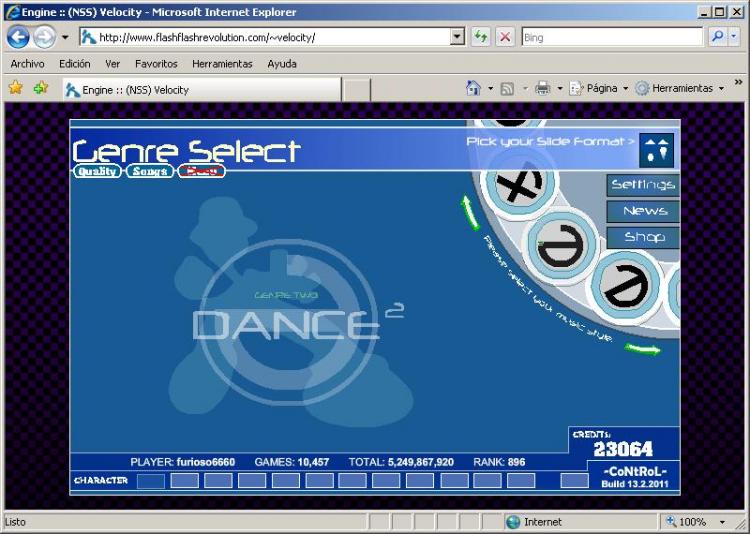Select the tilted-e genre disc near right arrow
The image size is (750, 534).
(627, 285)
